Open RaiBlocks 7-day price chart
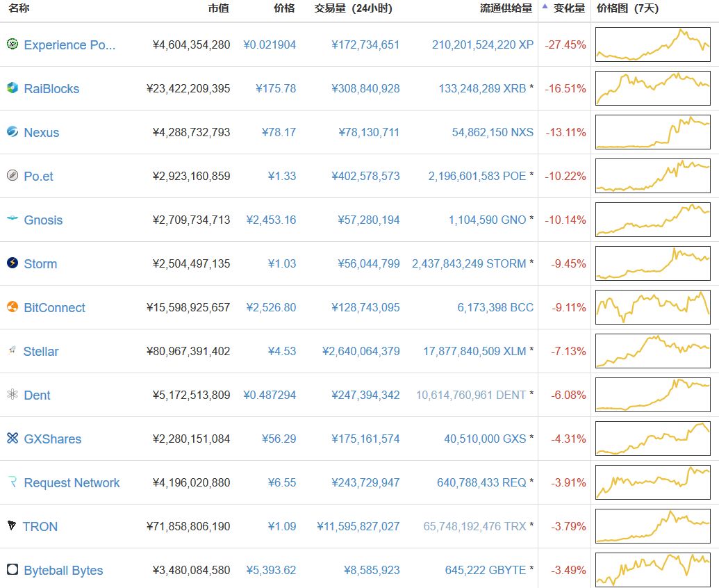Screen dimensions: 719x588 [652, 88]
